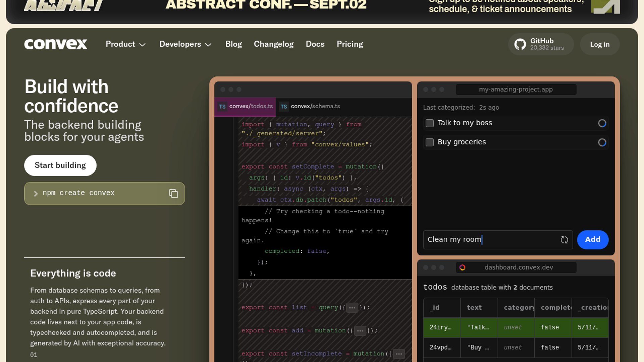Click the my-amazing-project.app address bar
The height and width of the screenshot is (362, 644).
[516, 89]
